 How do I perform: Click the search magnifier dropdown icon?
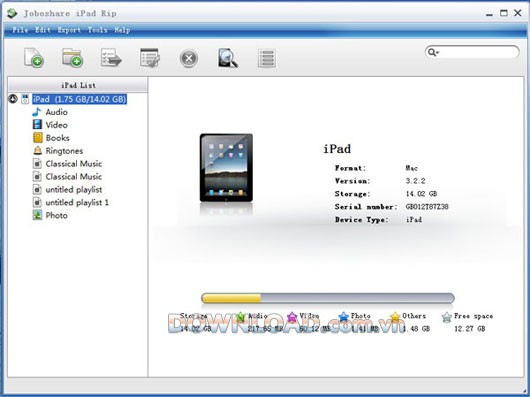[x=433, y=52]
